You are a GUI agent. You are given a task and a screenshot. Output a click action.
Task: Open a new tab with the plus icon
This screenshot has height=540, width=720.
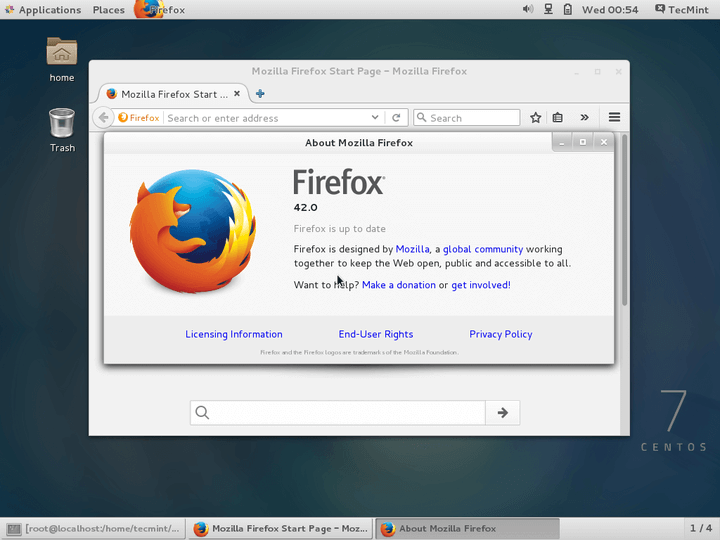pos(260,94)
